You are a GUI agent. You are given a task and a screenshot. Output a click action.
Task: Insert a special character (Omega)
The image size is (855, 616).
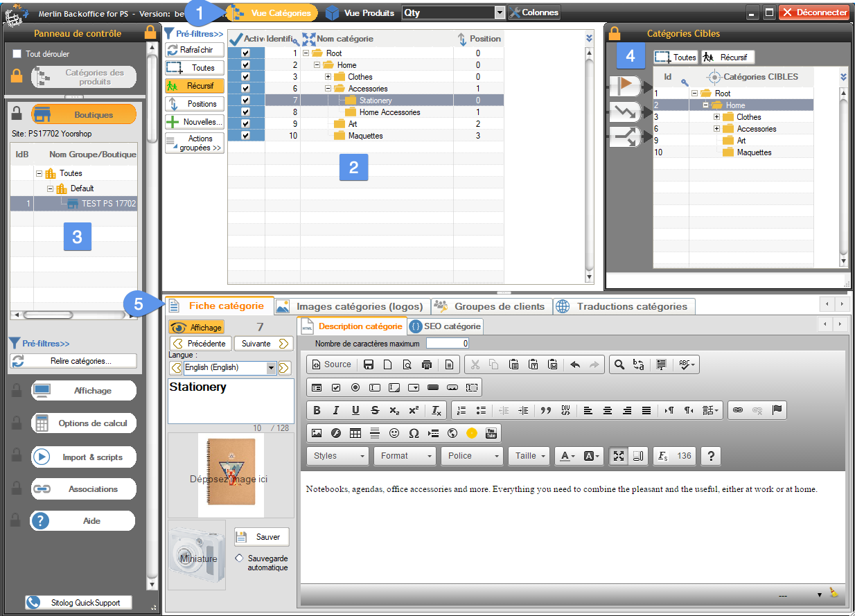[414, 433]
